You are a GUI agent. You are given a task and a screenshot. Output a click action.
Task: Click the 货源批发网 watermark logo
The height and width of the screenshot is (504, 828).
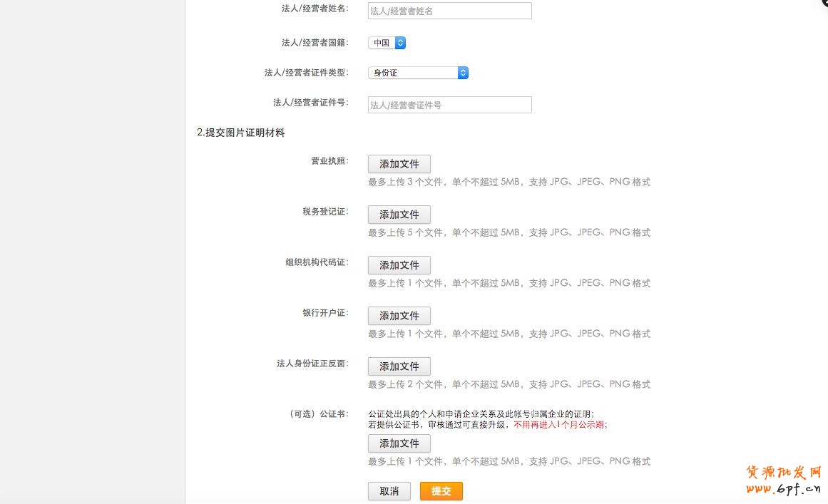coord(784,473)
